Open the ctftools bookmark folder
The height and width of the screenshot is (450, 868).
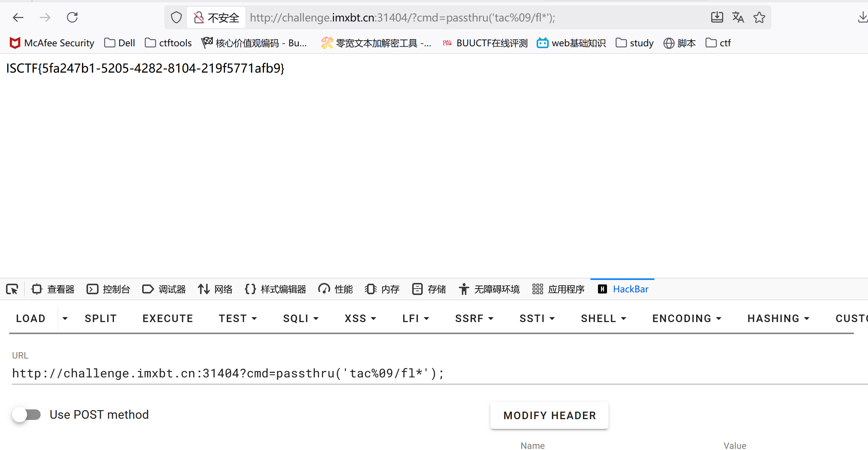pyautogui.click(x=168, y=43)
